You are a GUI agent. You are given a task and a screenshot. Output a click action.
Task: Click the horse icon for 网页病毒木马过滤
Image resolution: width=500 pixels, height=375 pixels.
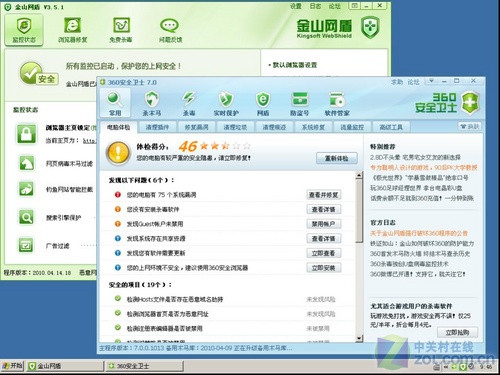click(x=26, y=163)
